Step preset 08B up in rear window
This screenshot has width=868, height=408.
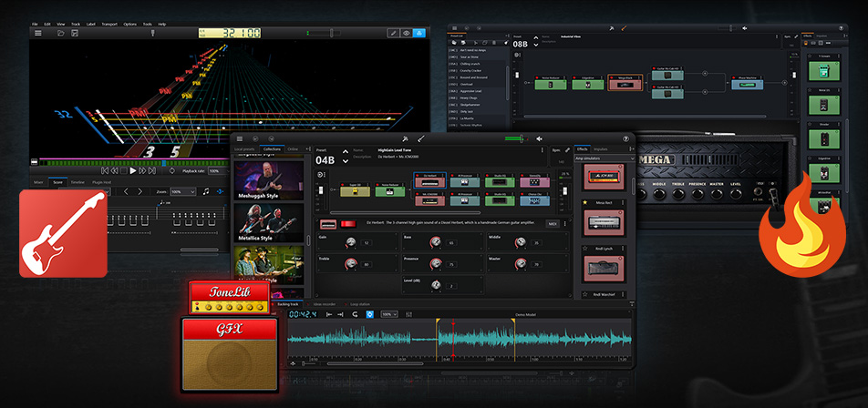536,36
